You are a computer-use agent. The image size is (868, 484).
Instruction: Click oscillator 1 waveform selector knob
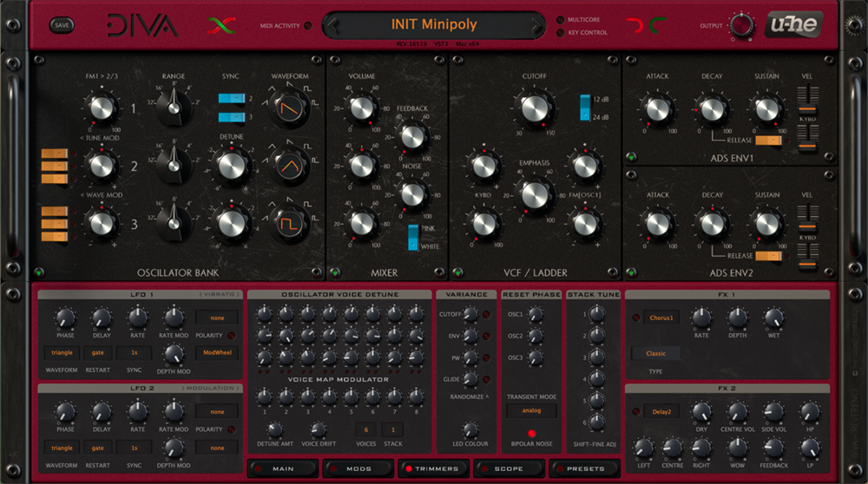point(290,108)
